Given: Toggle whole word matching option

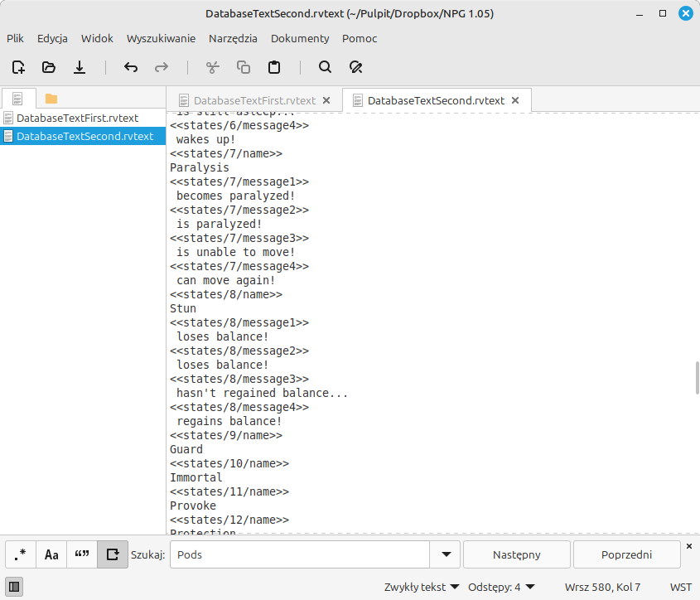Looking at the screenshot, I should [82, 554].
